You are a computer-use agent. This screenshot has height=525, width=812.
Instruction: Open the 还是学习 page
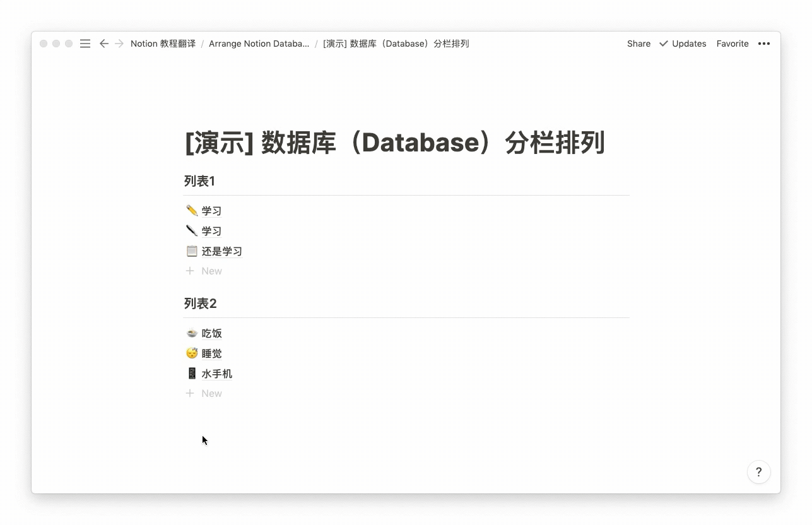pyautogui.click(x=222, y=251)
